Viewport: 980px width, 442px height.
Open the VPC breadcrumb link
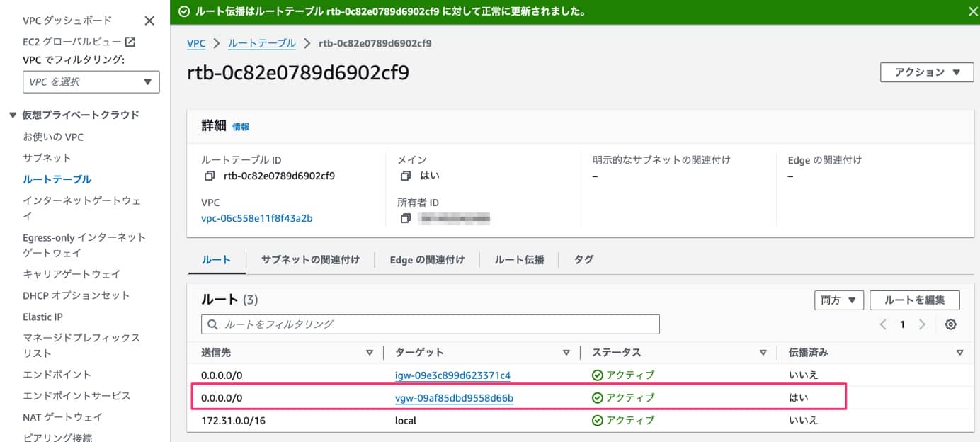point(196,43)
